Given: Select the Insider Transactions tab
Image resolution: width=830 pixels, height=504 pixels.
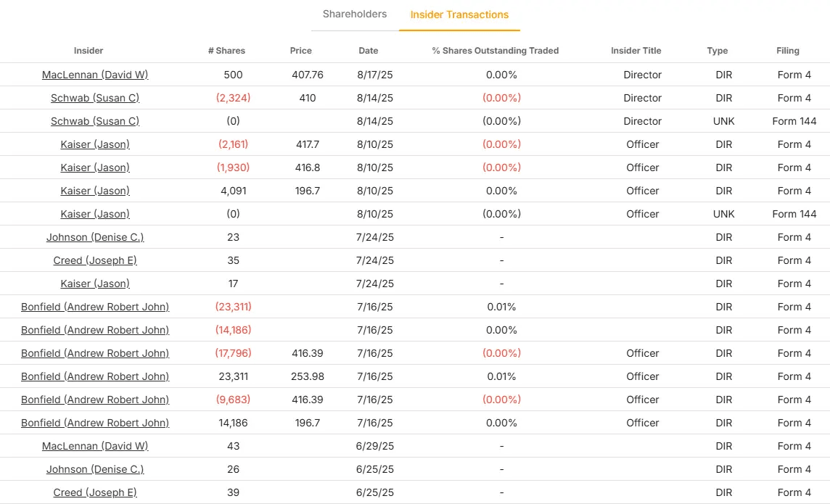Looking at the screenshot, I should point(459,15).
